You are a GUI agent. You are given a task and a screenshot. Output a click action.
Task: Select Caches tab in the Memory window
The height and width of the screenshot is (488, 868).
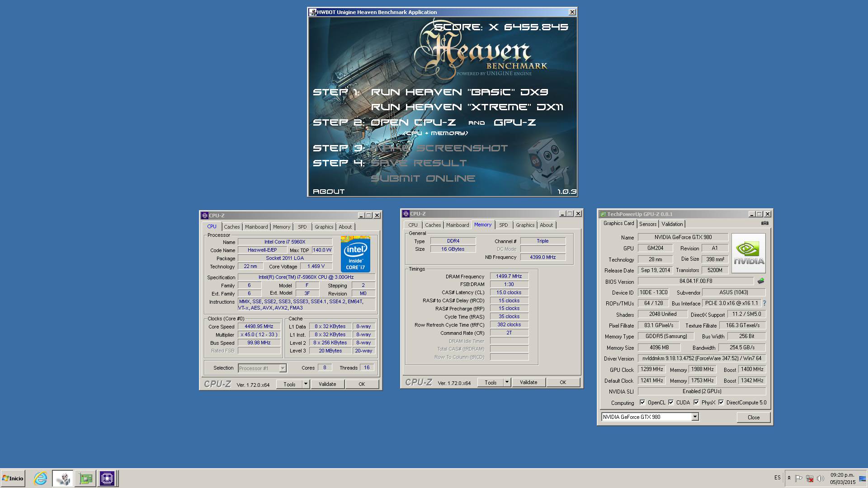[x=433, y=225]
